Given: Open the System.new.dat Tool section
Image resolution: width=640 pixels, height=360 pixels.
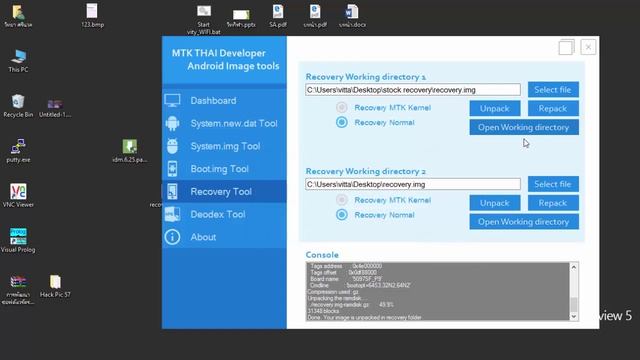Looking at the screenshot, I should point(224,123).
